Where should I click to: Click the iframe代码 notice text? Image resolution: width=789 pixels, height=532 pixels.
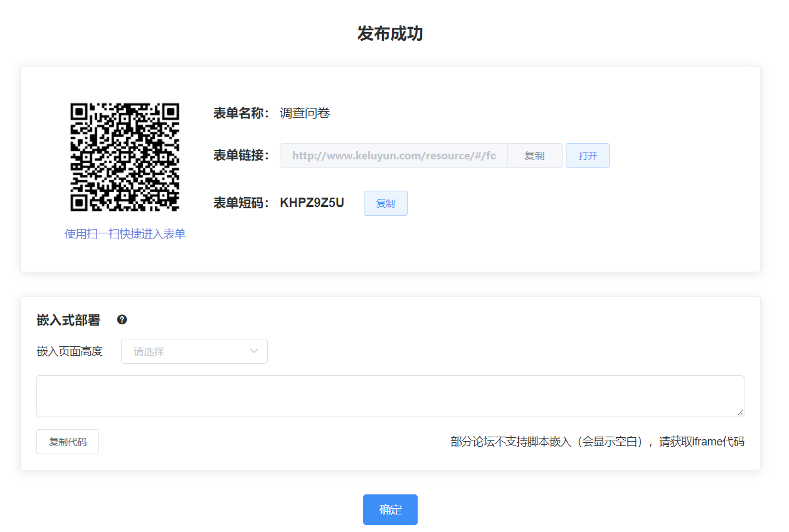[x=597, y=442]
